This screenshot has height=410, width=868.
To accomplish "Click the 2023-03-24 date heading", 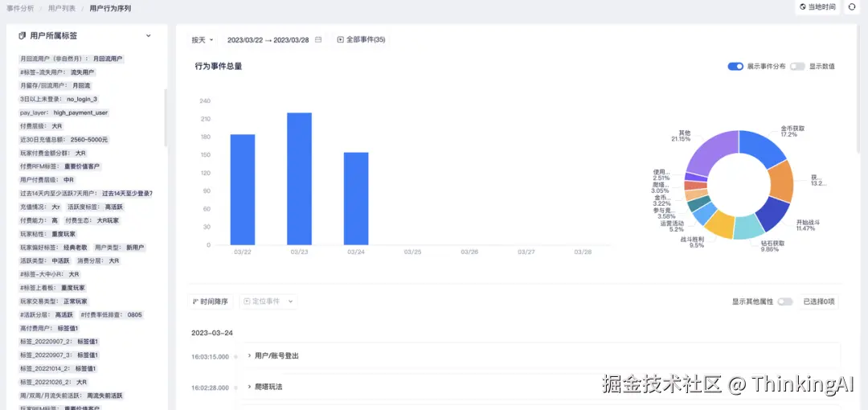I will coord(212,333).
